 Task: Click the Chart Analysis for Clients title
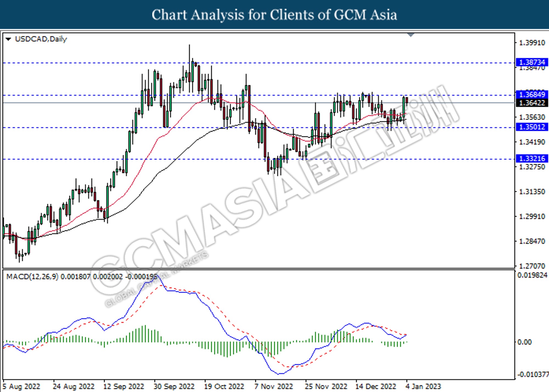coord(274,15)
